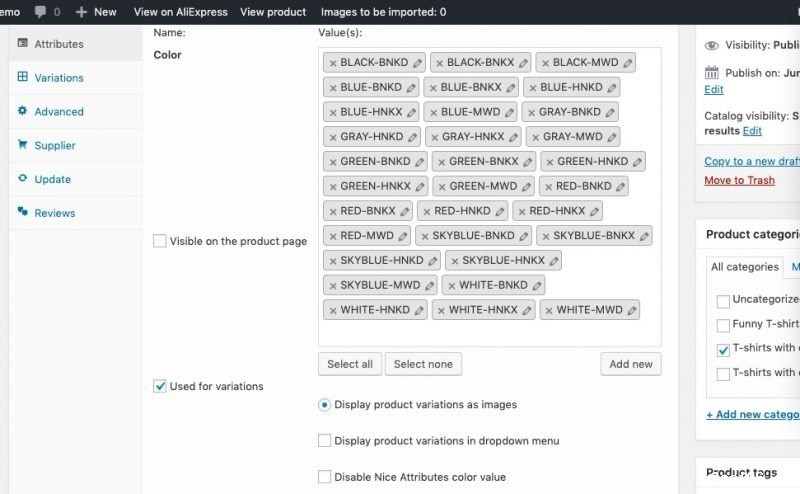Screen dimensions: 800x494
Task: Click the pencil icon on WHITE-MWD tag
Action: pos(630,310)
